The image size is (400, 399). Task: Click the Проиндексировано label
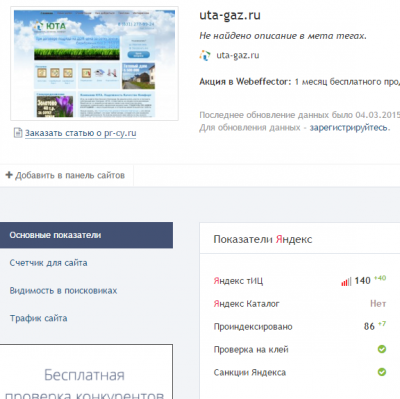click(253, 327)
